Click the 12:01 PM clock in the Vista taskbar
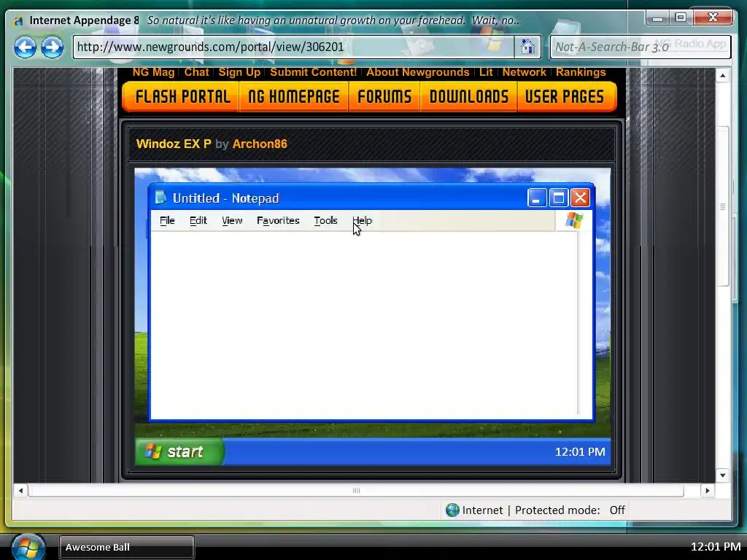Screen dimensions: 747x560 [x=716, y=547]
